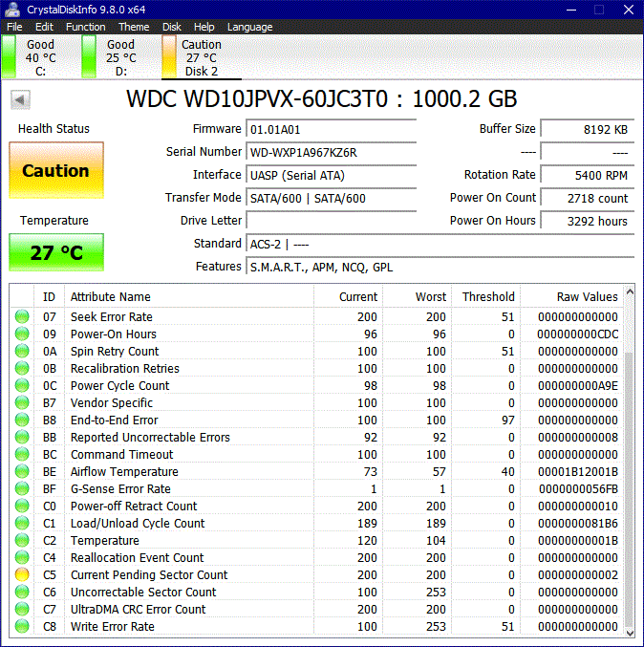Click status circle for Airflow Temperature

coord(22,472)
